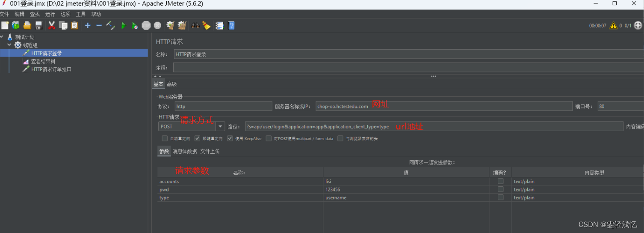Open the 帮助 menu
This screenshot has height=233, width=644.
click(x=96, y=14)
